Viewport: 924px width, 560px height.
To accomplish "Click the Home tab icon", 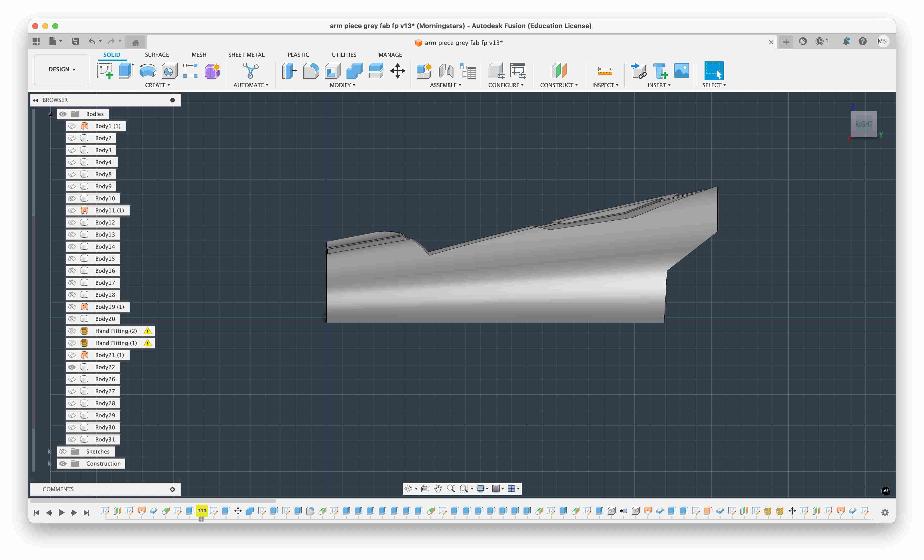I will click(x=135, y=42).
